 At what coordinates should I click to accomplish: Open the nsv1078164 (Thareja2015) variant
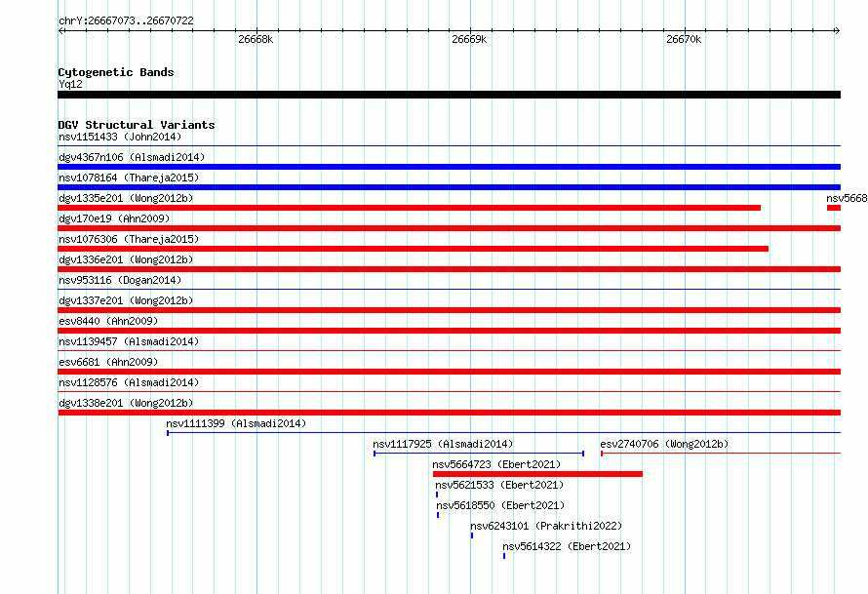(449, 187)
